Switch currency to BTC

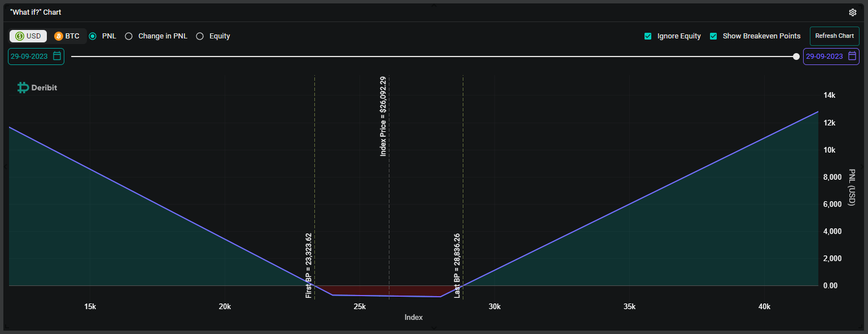[x=67, y=36]
